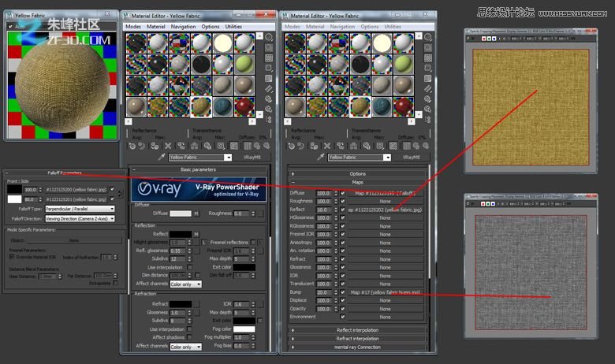The image size is (615, 364).
Task: Collapse the Maps rollout
Action: (358, 182)
